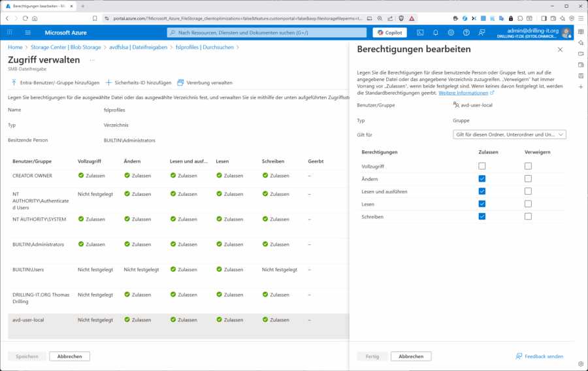This screenshot has height=371, width=588.
Task: Go to Home breadcrumb
Action: pyautogui.click(x=15, y=47)
